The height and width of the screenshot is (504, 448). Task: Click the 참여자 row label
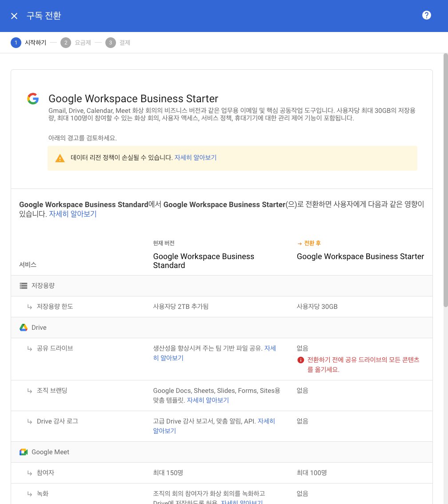pos(45,472)
